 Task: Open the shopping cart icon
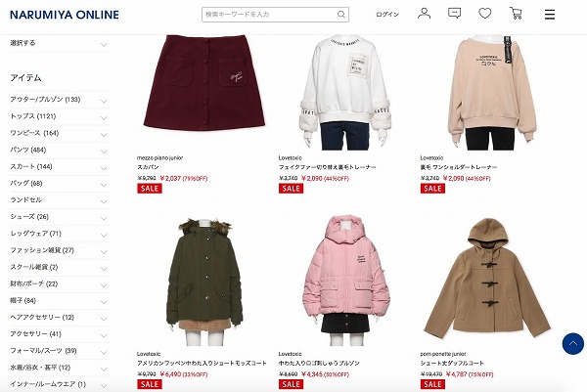click(516, 14)
